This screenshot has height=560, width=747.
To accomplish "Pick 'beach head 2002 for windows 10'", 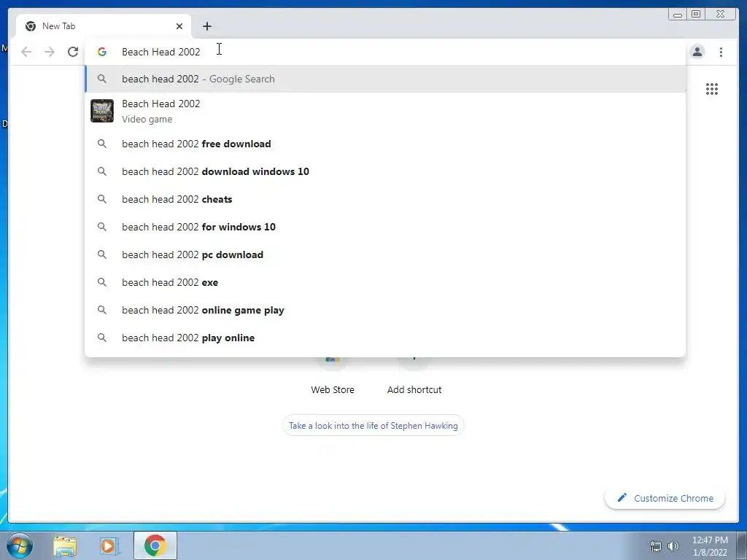I will pyautogui.click(x=385, y=227).
